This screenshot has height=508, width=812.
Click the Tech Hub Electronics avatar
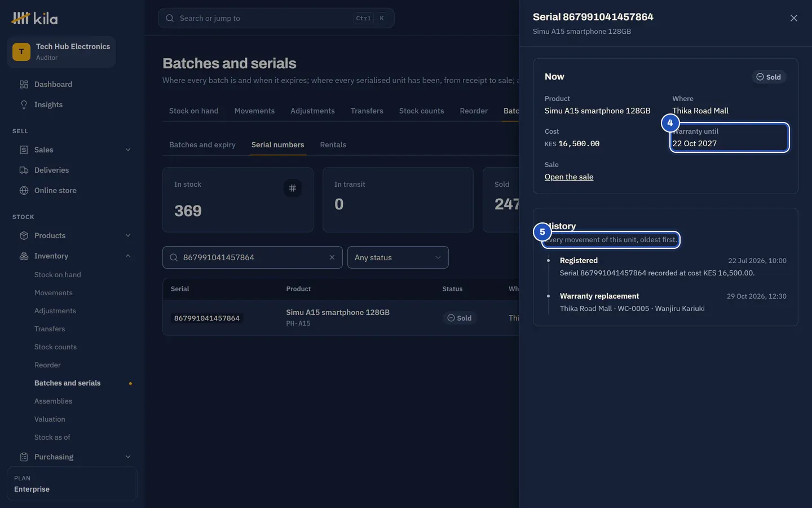pos(21,52)
